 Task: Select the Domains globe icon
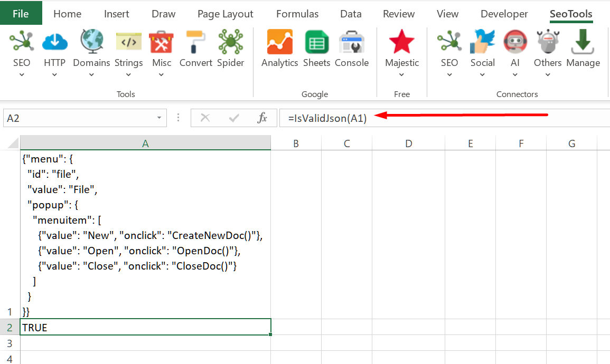(x=91, y=42)
